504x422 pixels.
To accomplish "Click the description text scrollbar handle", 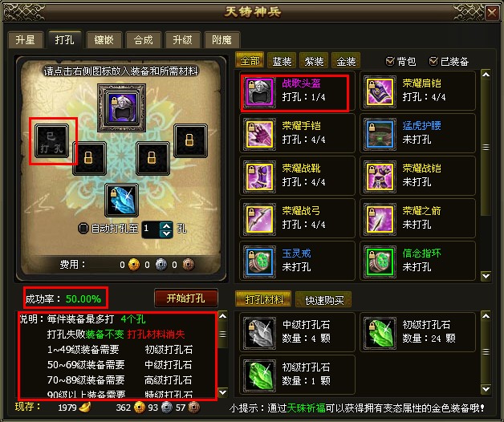I will click(222, 335).
